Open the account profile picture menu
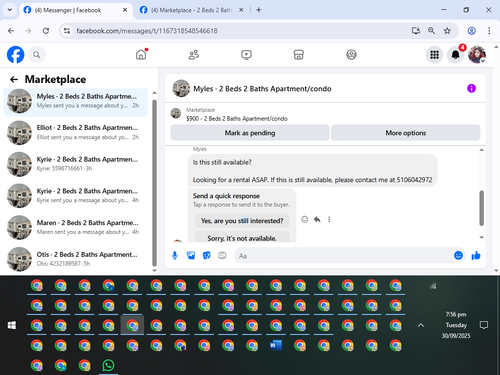Screen dimensions: 500x375 point(477,55)
